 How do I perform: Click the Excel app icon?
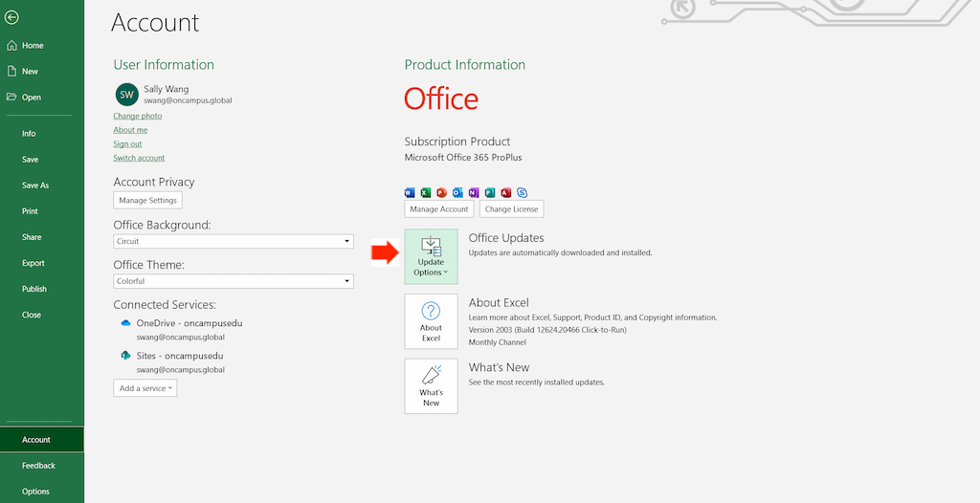click(426, 192)
